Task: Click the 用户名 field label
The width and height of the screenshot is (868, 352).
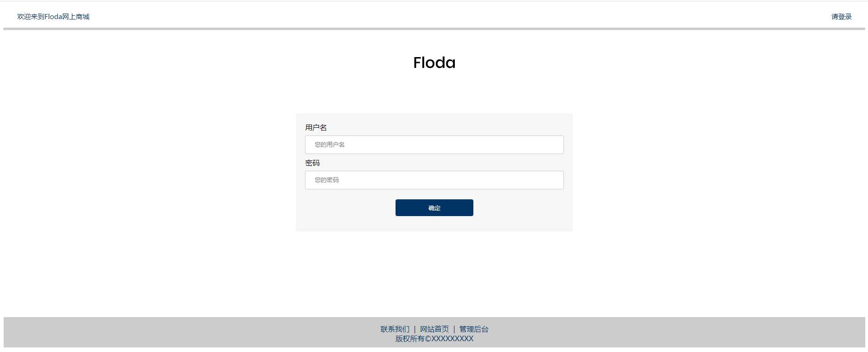Action: point(316,128)
